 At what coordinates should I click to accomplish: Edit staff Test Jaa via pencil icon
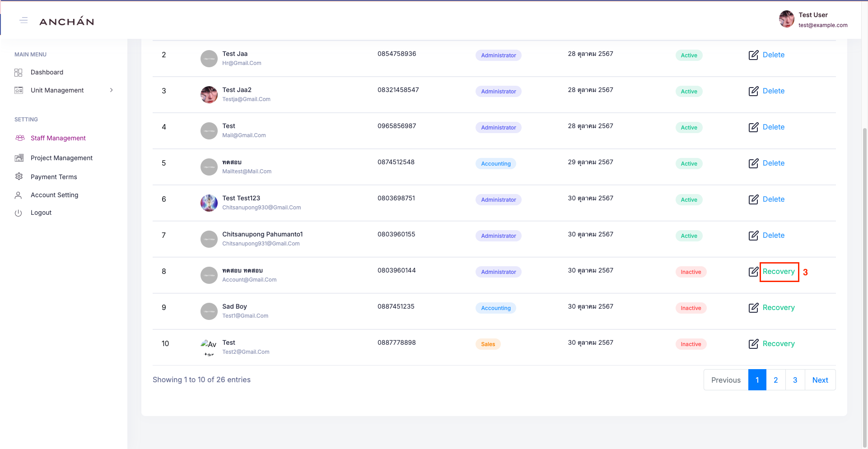[753, 55]
